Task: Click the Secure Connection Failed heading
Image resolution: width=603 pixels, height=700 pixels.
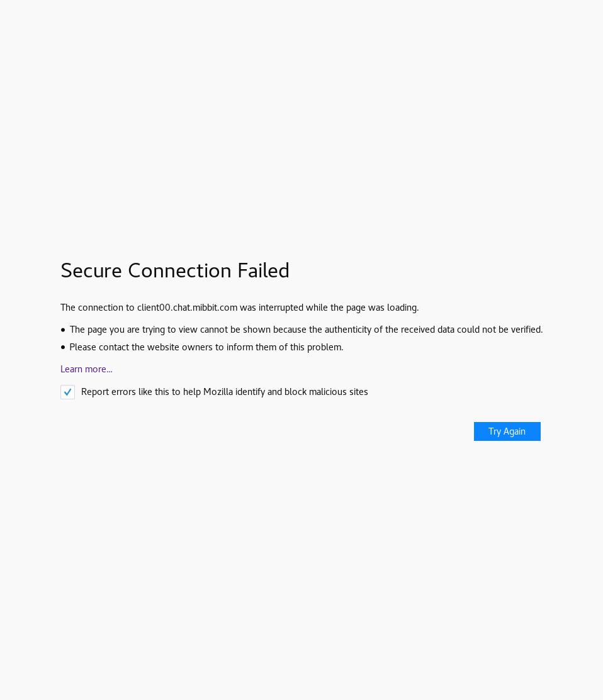Action: [175, 271]
